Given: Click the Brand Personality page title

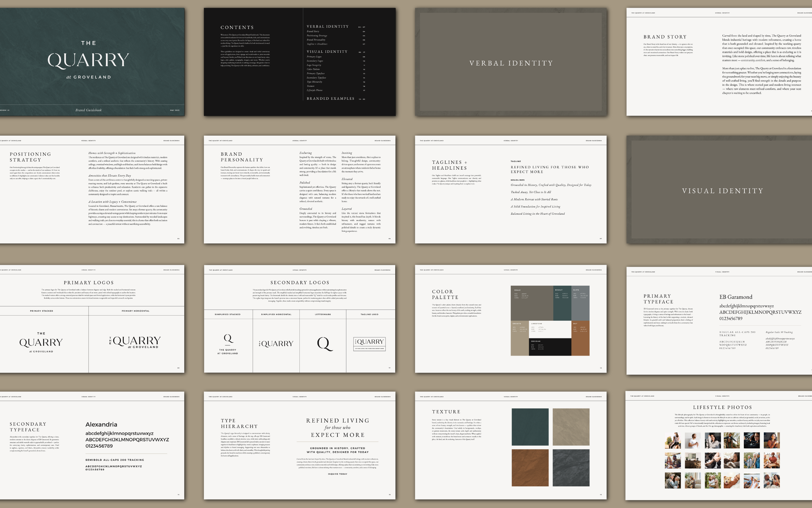Looking at the screenshot, I should [x=242, y=157].
